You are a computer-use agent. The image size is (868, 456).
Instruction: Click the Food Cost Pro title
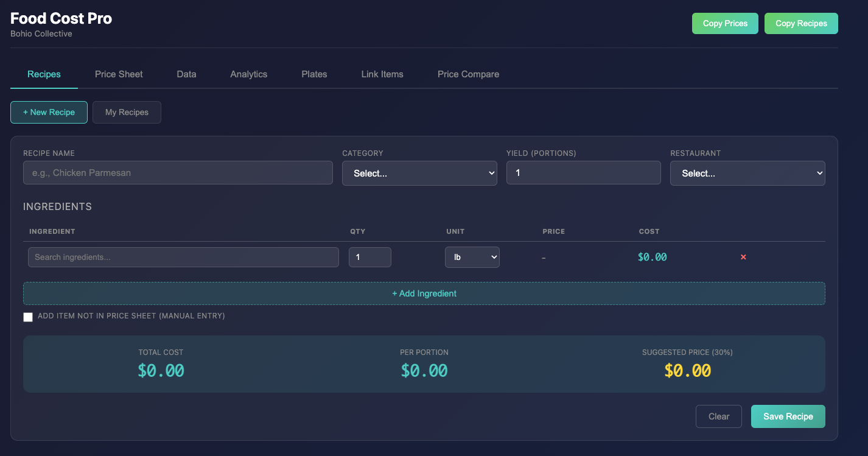tap(61, 18)
